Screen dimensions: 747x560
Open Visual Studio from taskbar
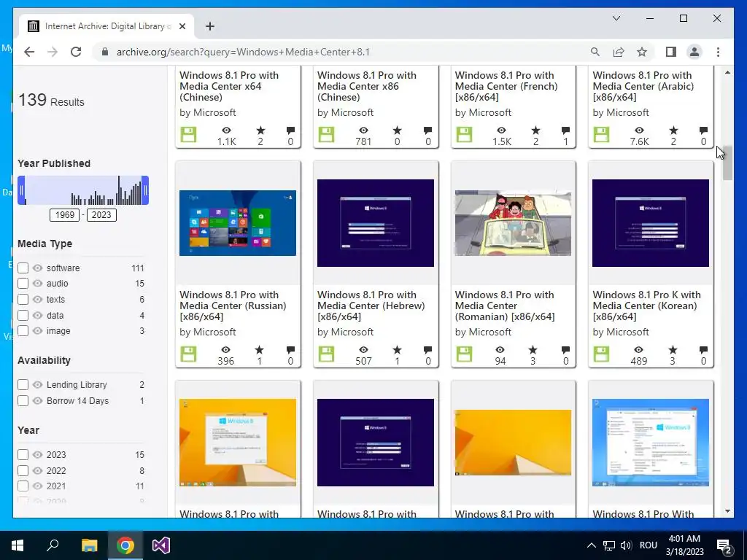(161, 545)
